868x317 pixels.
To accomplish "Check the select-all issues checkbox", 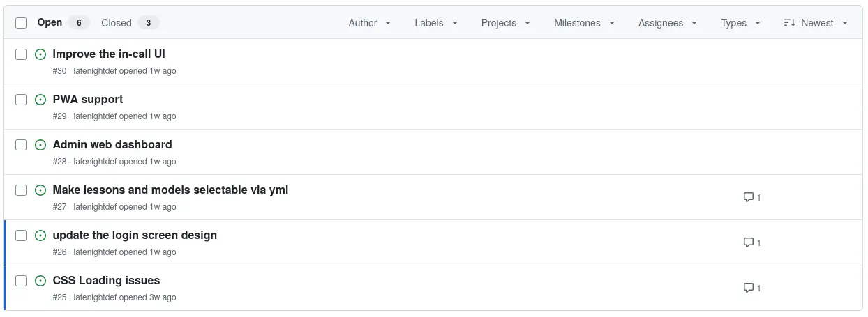I will (x=21, y=23).
